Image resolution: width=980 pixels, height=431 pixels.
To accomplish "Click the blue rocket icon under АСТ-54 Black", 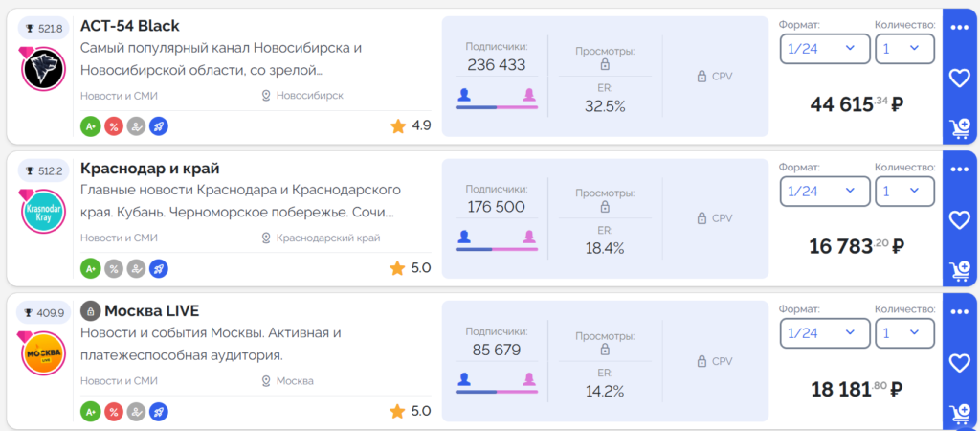I will (x=159, y=126).
